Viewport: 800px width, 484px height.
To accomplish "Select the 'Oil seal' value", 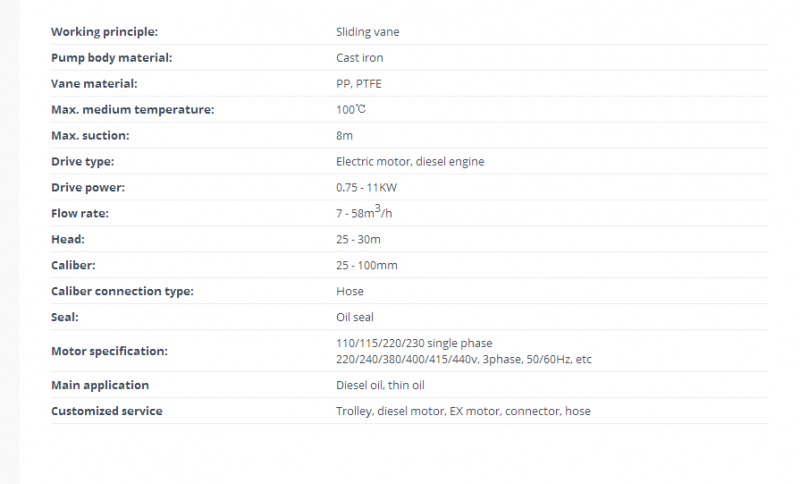I will pyautogui.click(x=355, y=317).
